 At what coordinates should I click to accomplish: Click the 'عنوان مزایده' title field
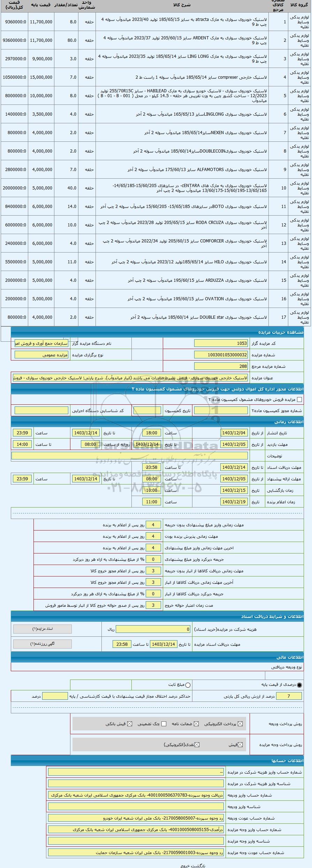click(130, 378)
